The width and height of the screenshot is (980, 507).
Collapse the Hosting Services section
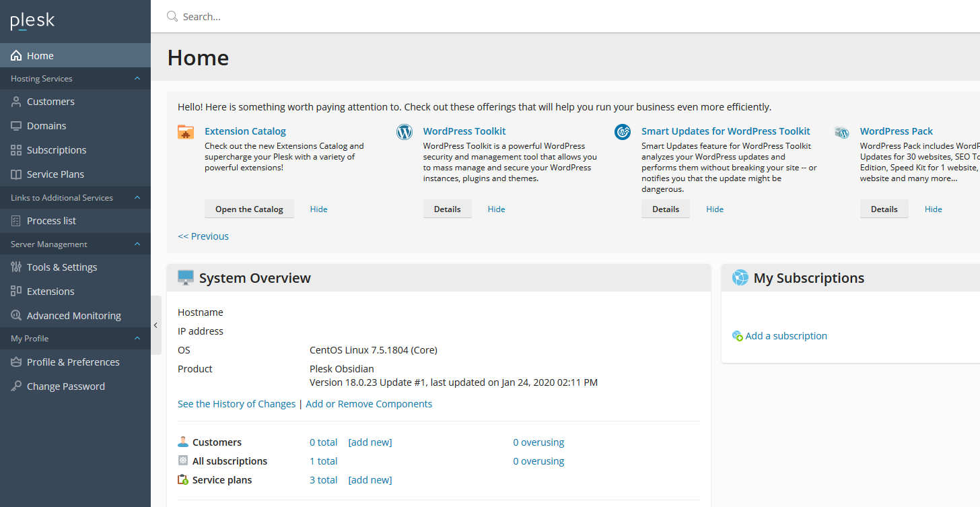[137, 79]
